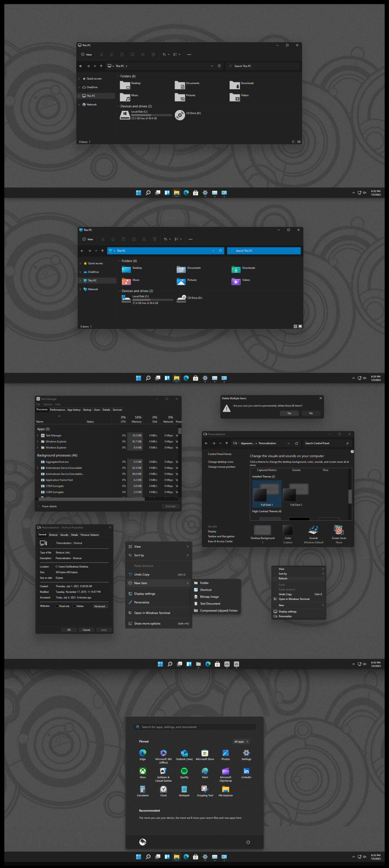Open the Control Panel address bar dropdown

289,443
